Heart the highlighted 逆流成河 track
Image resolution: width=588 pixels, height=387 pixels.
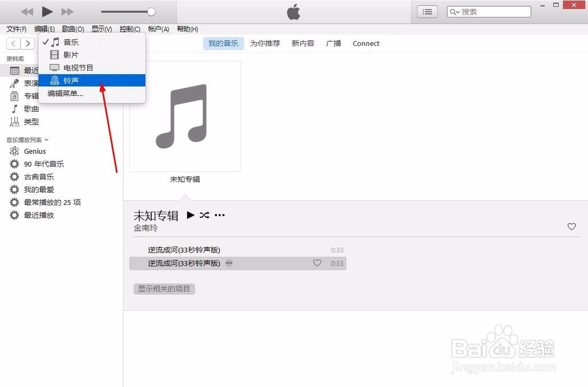[x=317, y=263]
